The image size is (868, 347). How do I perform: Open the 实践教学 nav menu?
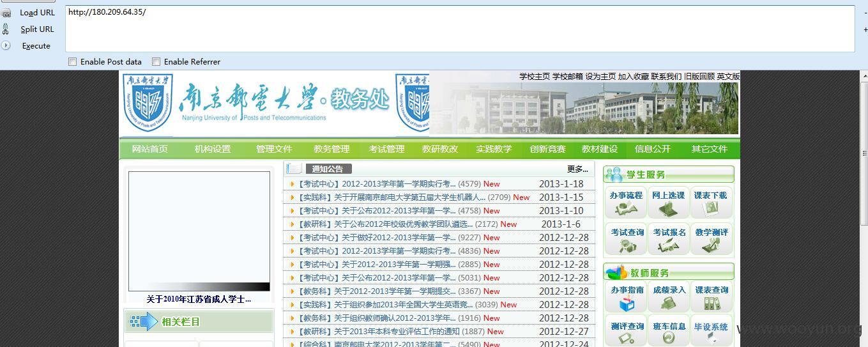click(494, 149)
